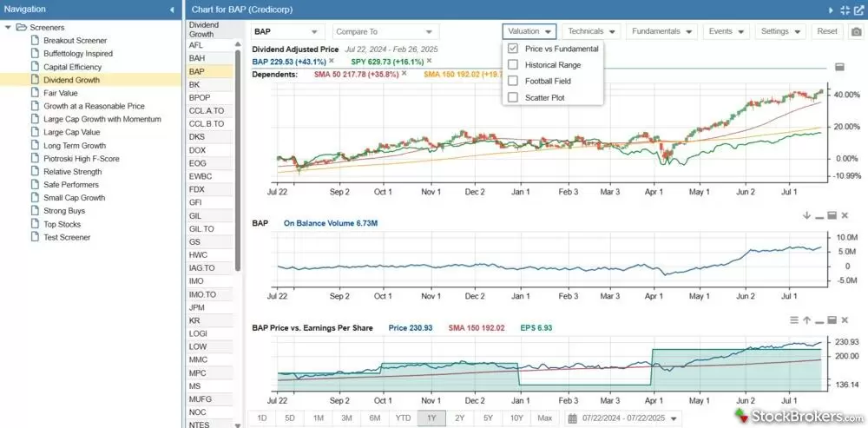Select MUFG in the ticker list
The height and width of the screenshot is (428, 868).
tap(209, 399)
